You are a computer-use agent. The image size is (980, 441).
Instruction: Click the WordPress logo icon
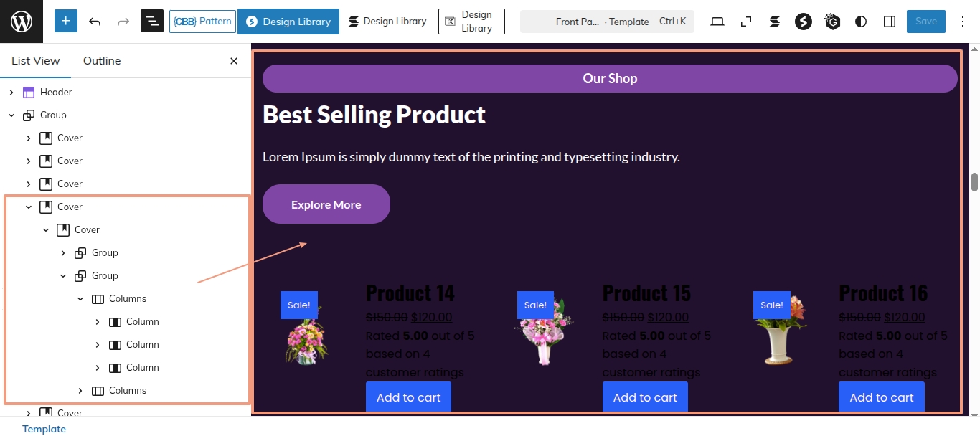(22, 22)
